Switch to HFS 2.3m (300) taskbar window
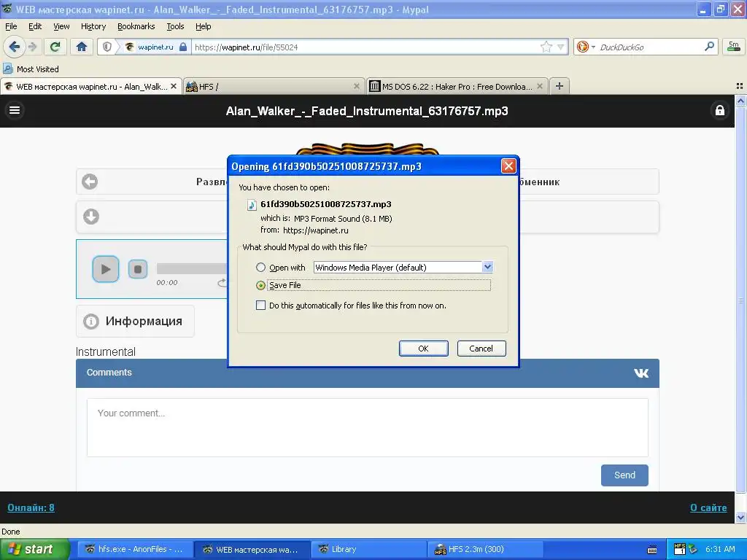This screenshot has width=747, height=560. pos(485,549)
